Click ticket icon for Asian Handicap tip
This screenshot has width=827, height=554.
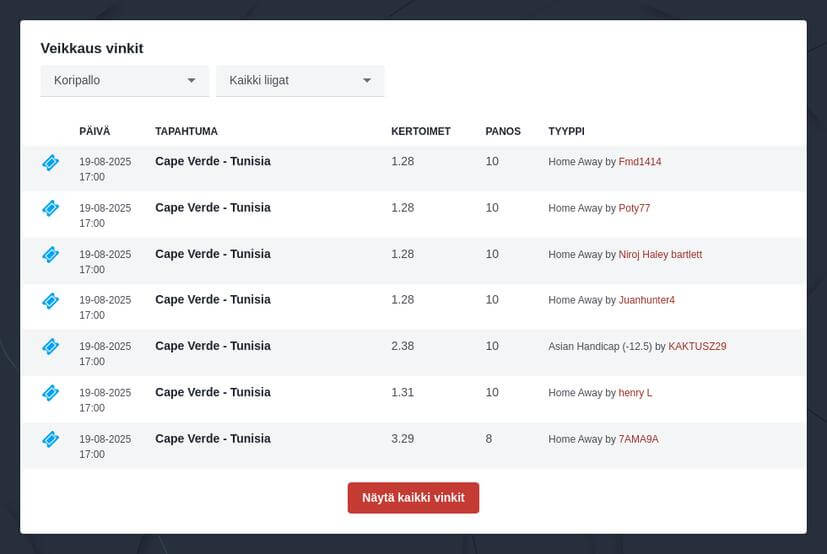(x=51, y=347)
